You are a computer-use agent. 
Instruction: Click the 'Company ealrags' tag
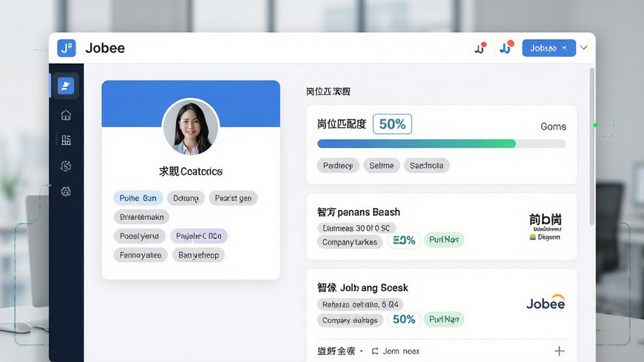tap(350, 320)
